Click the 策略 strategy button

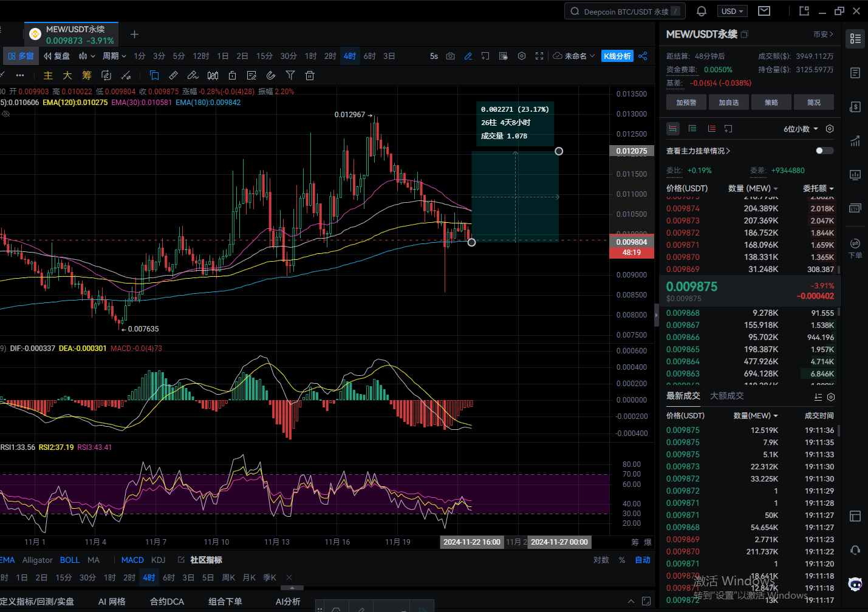[771, 102]
